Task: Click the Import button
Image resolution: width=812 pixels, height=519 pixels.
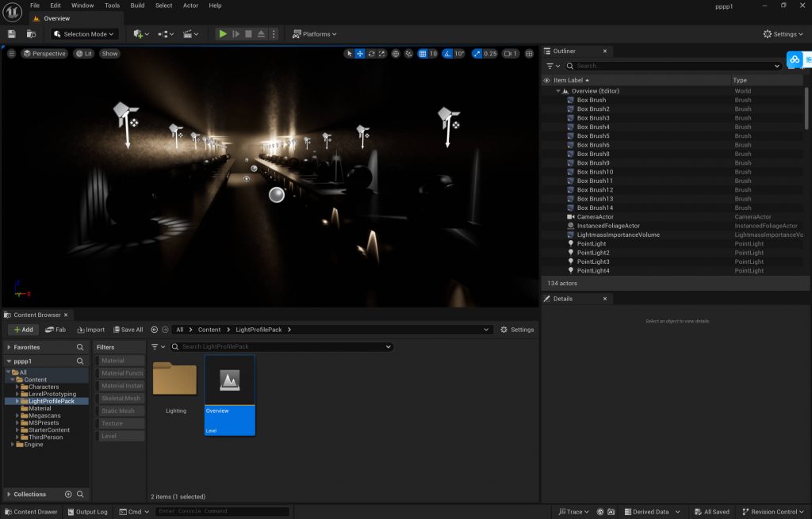Action: pos(91,330)
